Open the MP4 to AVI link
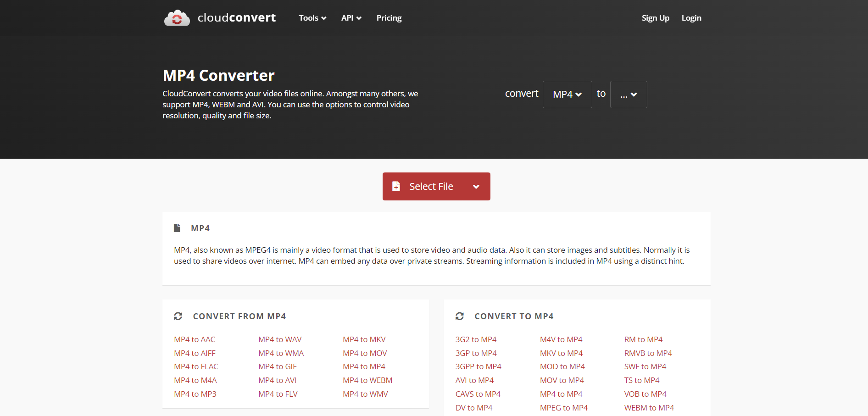Screen dimensions: 868x416 (278, 380)
